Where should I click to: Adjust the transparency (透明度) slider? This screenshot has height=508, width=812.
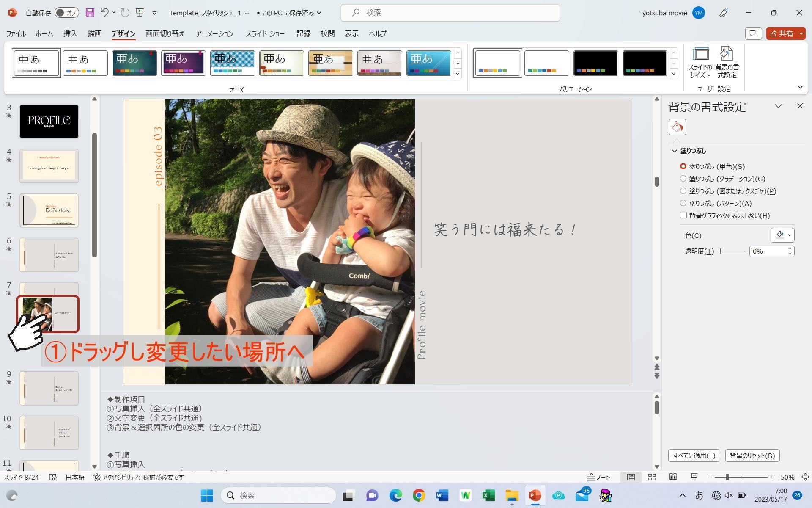tap(732, 251)
